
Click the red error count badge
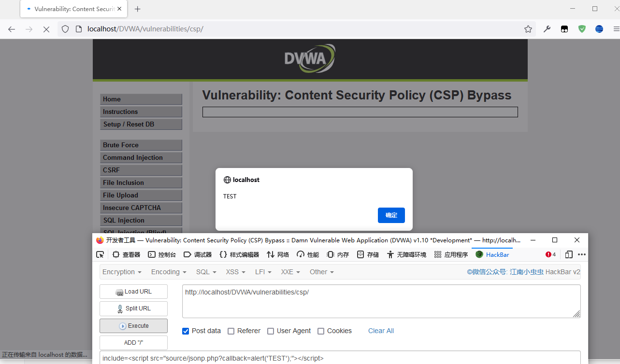click(x=550, y=254)
